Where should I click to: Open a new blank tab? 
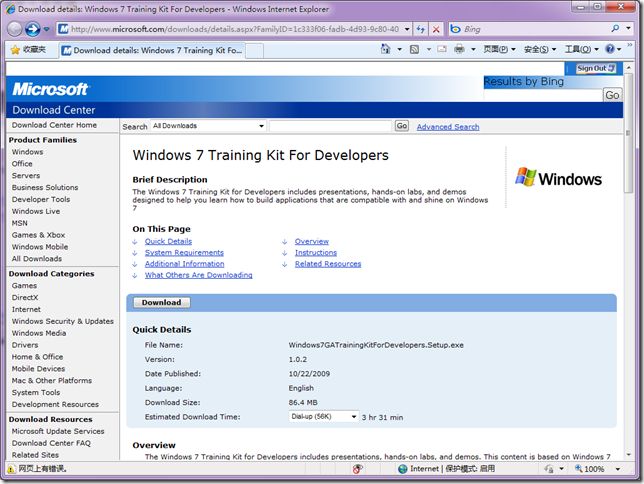pos(254,51)
